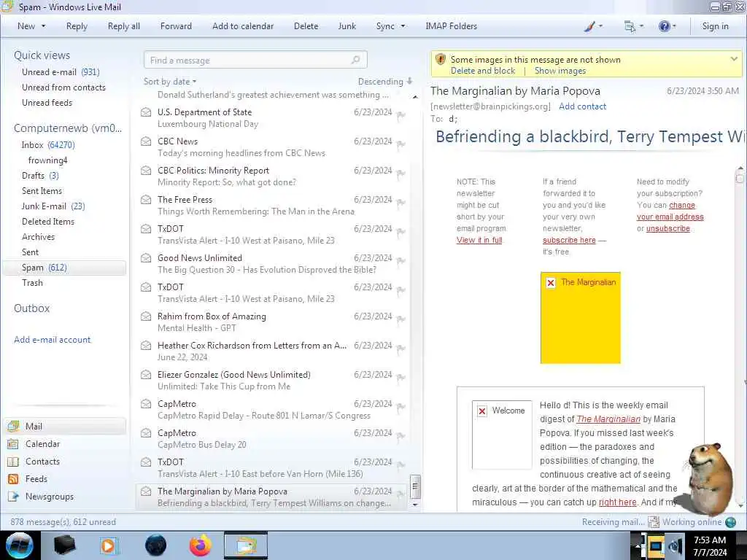Forward the selected message
The image size is (747, 560).
[176, 26]
